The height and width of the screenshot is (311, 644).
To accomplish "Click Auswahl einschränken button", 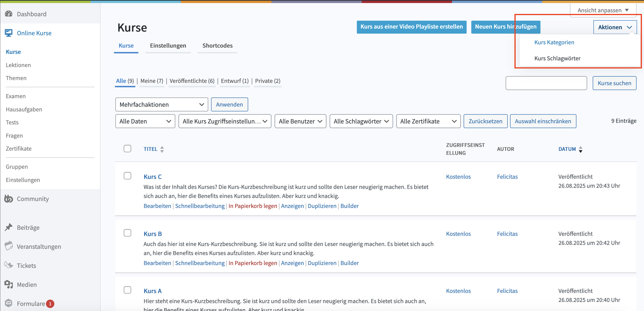I will tap(543, 121).
